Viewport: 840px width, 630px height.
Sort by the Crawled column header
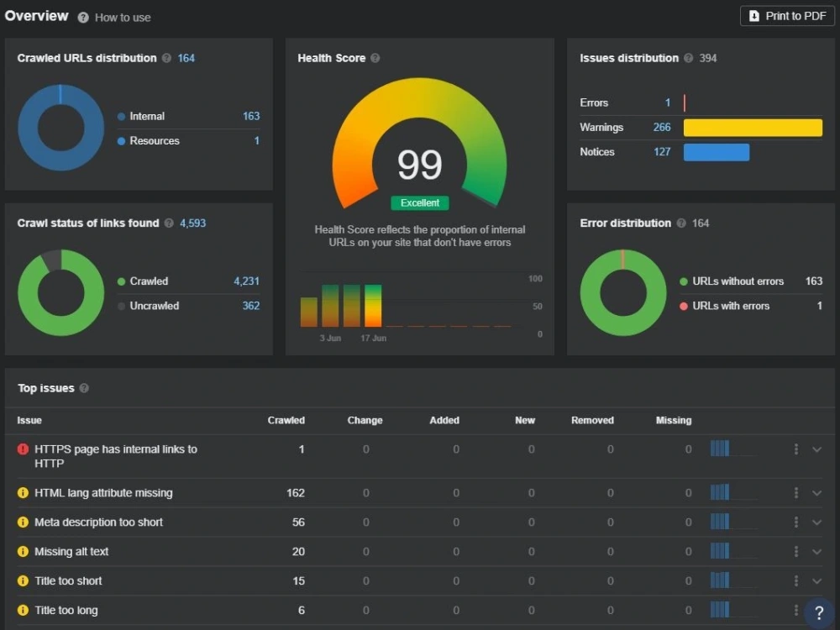pyautogui.click(x=286, y=421)
